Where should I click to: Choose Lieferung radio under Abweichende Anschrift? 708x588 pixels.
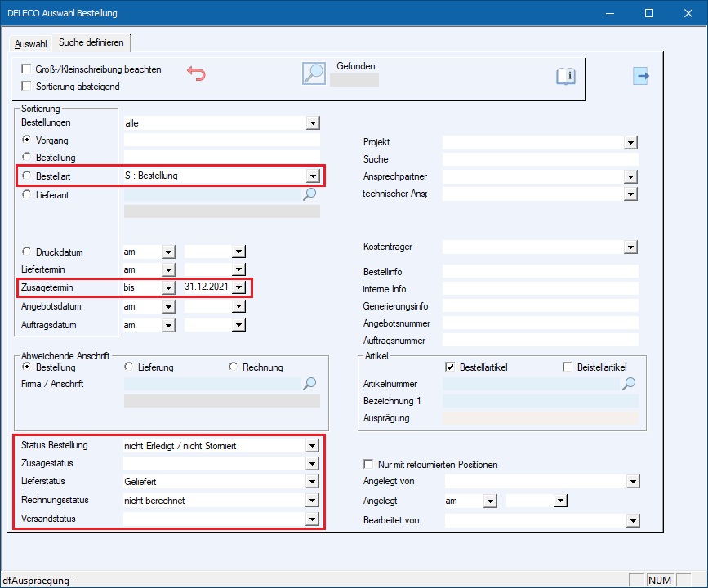pyautogui.click(x=128, y=367)
